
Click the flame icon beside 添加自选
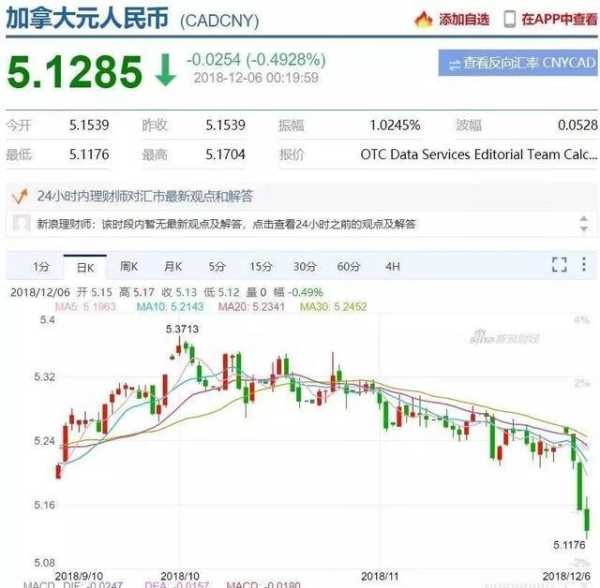(423, 19)
